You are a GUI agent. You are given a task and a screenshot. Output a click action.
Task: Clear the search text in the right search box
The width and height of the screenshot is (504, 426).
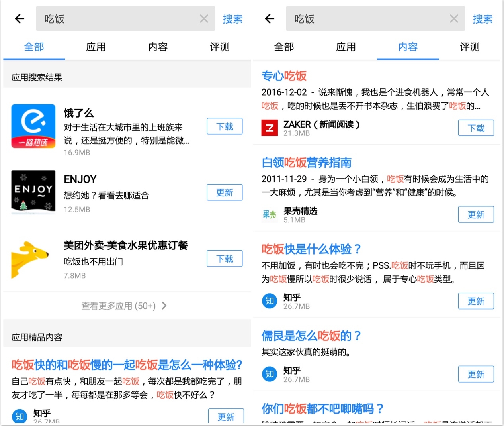(454, 18)
